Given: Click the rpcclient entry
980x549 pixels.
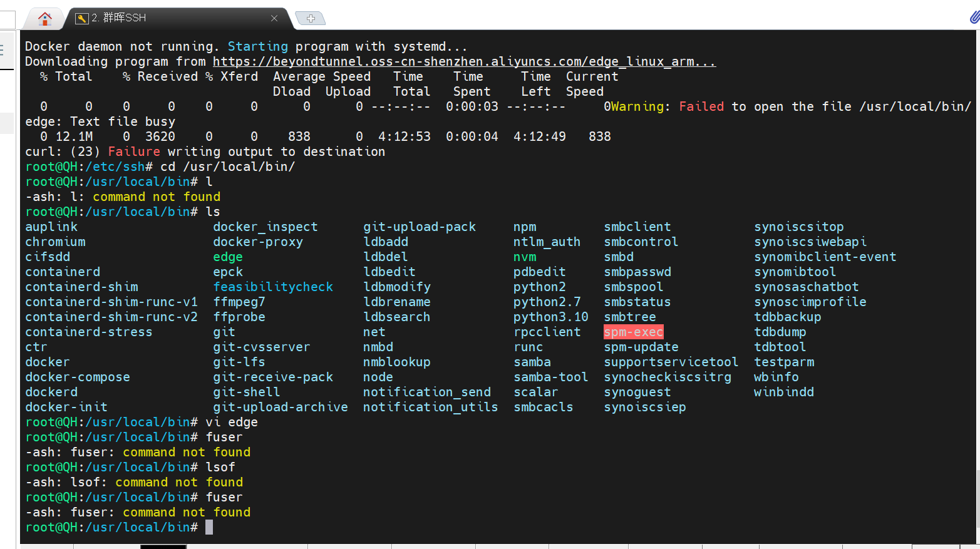Looking at the screenshot, I should point(547,332).
